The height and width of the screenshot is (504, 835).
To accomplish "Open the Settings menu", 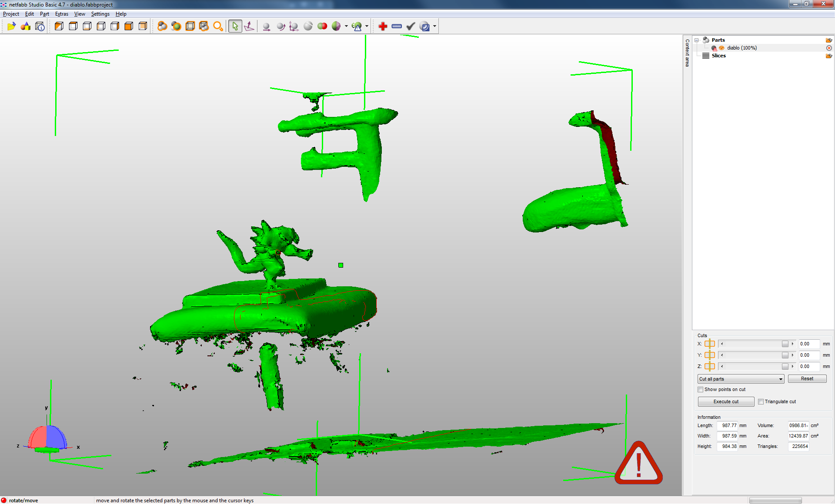I will (100, 14).
